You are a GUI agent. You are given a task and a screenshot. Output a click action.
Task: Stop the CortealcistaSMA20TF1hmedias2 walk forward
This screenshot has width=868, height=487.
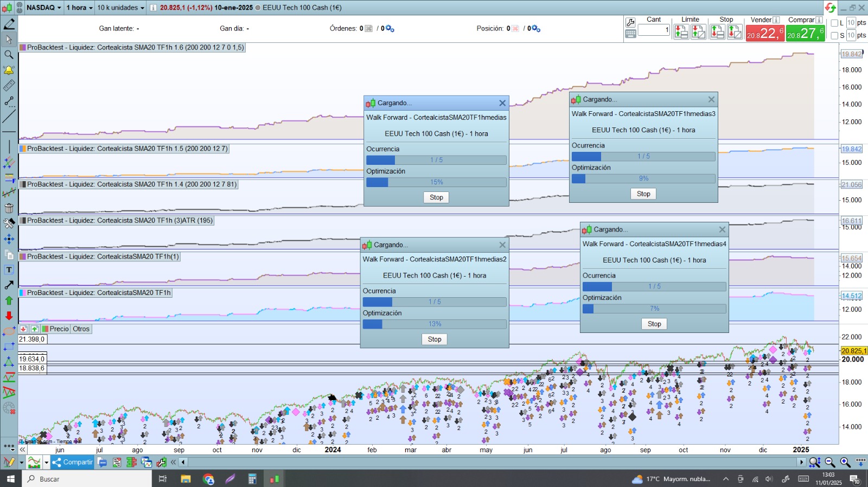[x=435, y=339]
